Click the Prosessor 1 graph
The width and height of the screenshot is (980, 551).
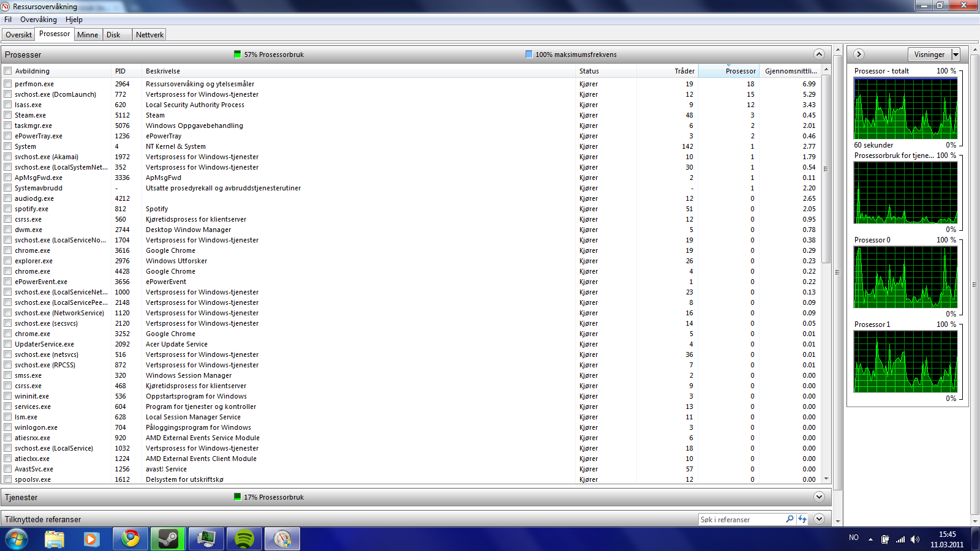click(x=905, y=362)
